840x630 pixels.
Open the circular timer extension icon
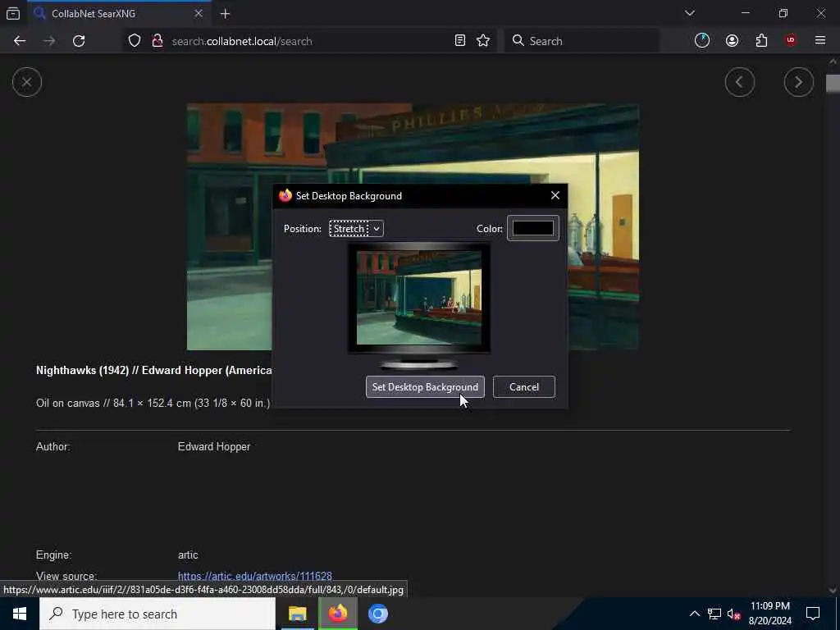(x=702, y=41)
